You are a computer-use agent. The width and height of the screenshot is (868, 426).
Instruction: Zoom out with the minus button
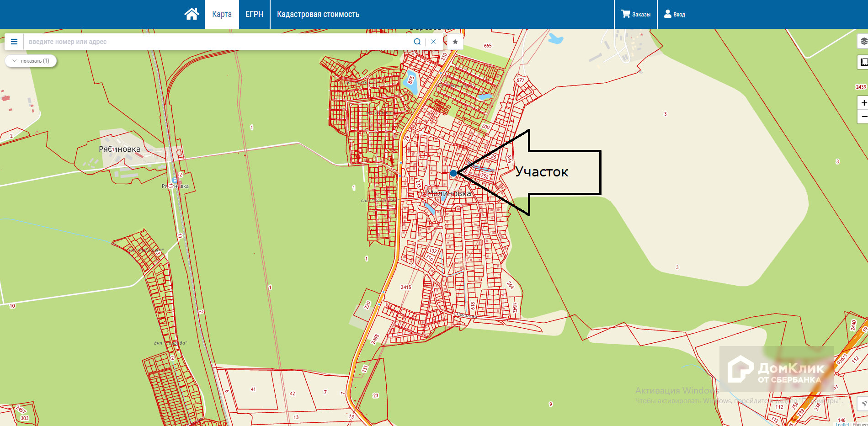point(863,117)
